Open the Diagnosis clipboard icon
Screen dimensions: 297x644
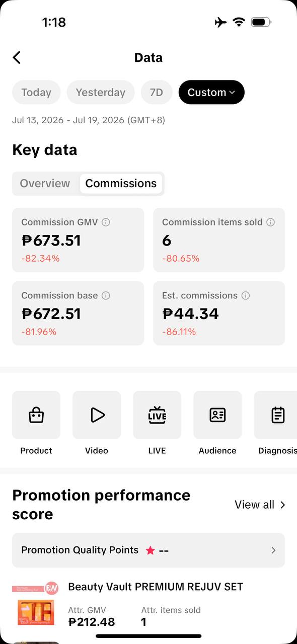277,415
